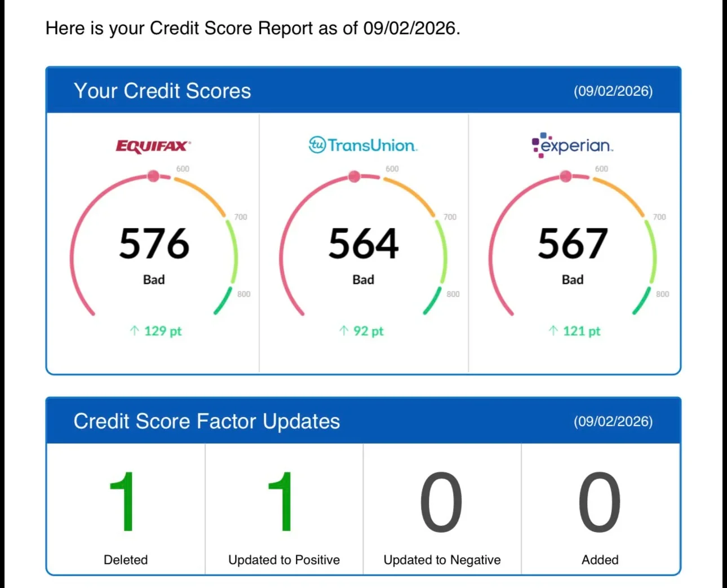Screen dimensions: 727x588
Task: Click the 129 pt increase indicator
Action: (156, 331)
